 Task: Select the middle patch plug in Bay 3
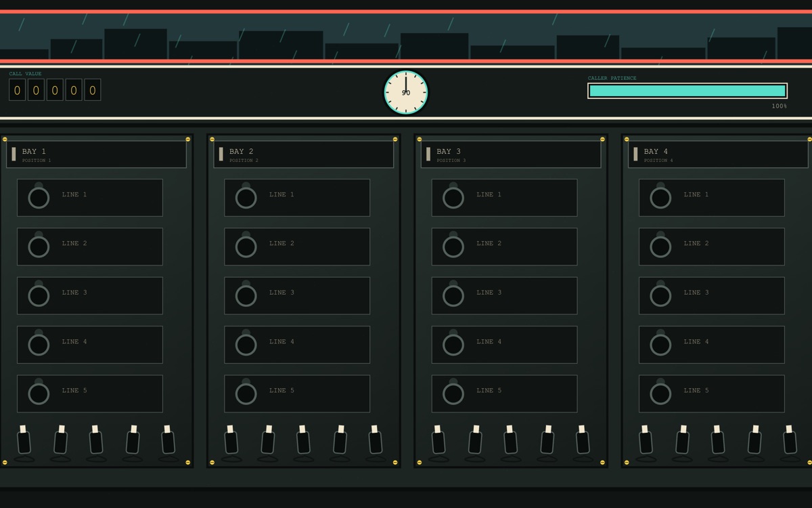(x=511, y=440)
